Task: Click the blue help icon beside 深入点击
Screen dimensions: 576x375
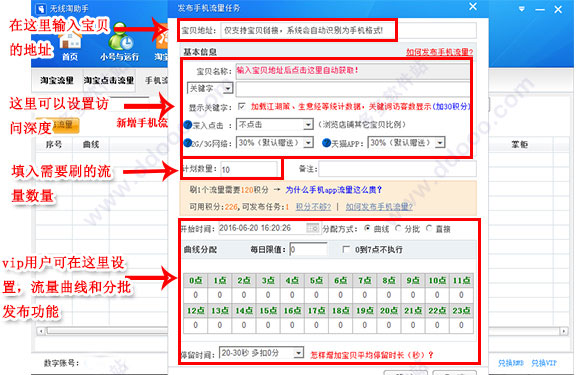Action: pos(188,125)
